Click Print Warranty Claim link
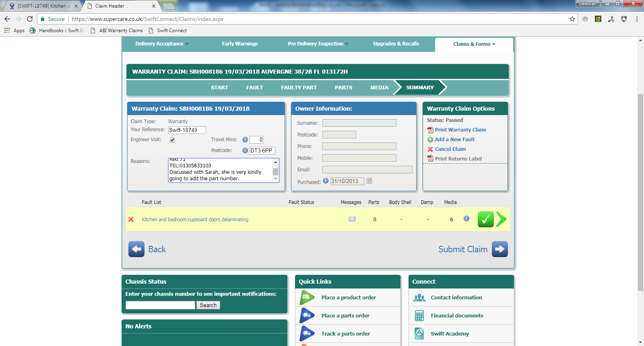 point(460,130)
